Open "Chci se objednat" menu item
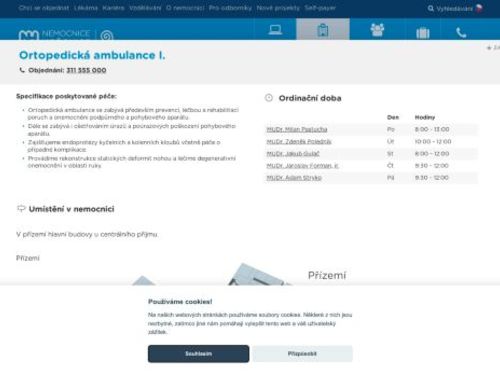Screen dimensions: 500x375 (x=44, y=8)
